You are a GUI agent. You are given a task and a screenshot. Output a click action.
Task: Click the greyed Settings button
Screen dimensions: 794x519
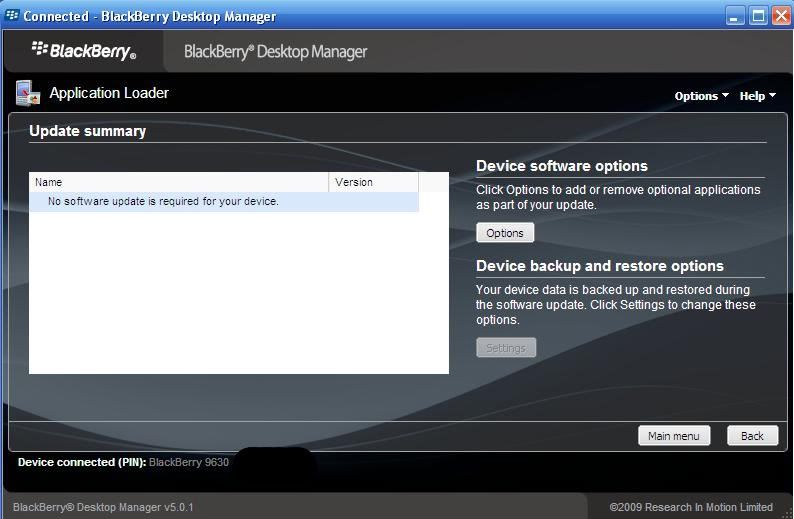point(506,348)
